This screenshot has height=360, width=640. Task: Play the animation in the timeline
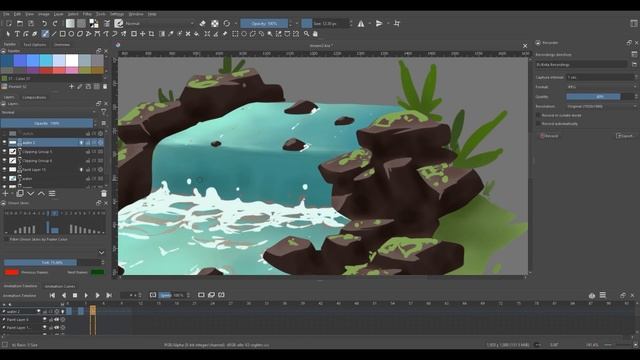86,295
